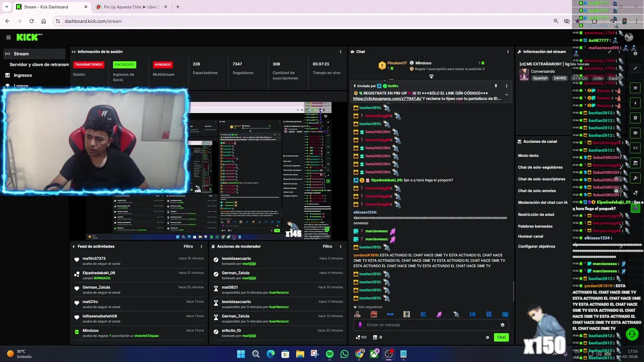Toggle Modo lento
Viewport: 644px width, 362px height.
[x=528, y=155]
